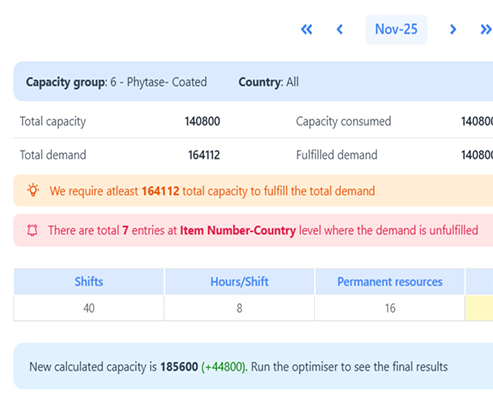Click new calculated capacity 185600 value

pos(179,367)
